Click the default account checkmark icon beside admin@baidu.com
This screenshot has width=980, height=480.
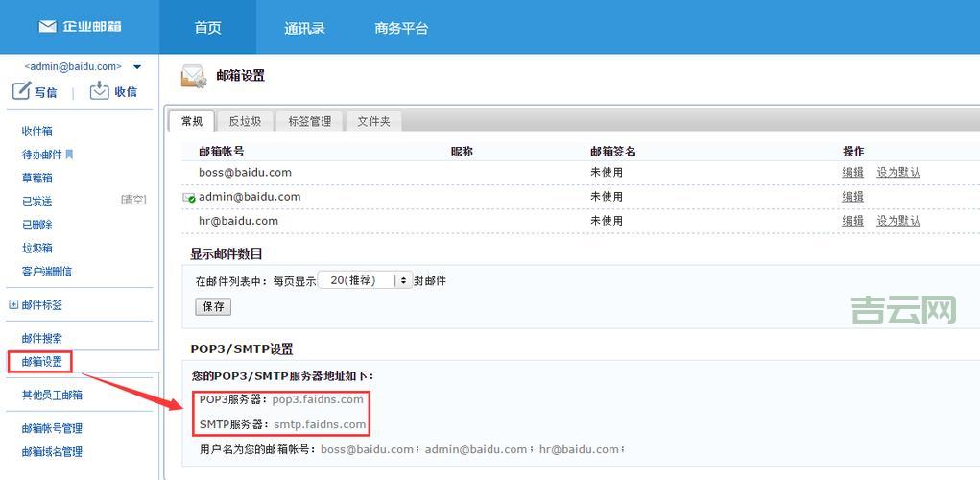(189, 198)
